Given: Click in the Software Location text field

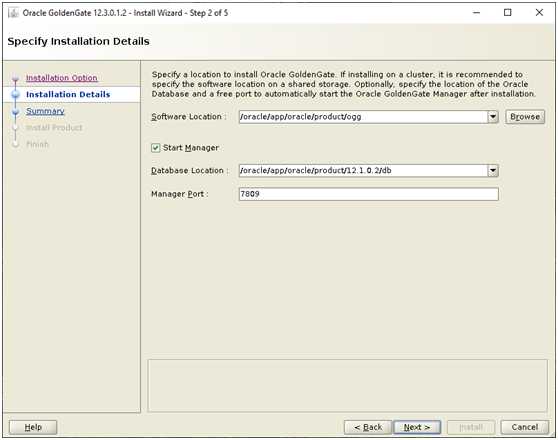Looking at the screenshot, I should pyautogui.click(x=363, y=117).
